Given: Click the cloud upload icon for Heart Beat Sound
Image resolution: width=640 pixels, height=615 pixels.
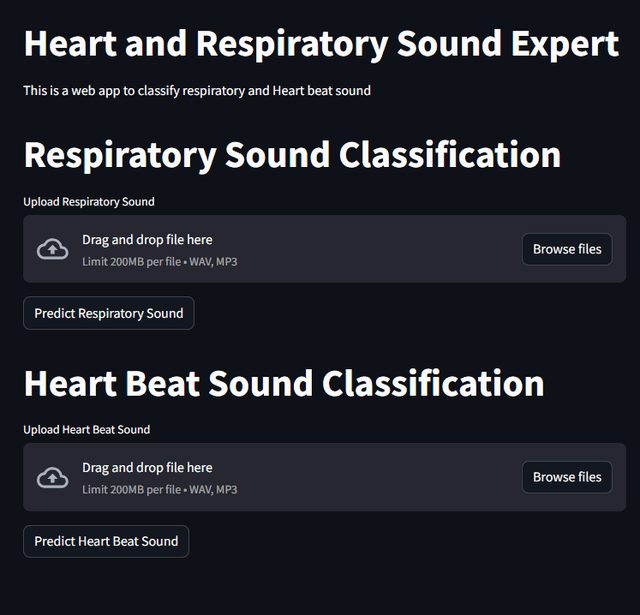Looking at the screenshot, I should pyautogui.click(x=53, y=477).
